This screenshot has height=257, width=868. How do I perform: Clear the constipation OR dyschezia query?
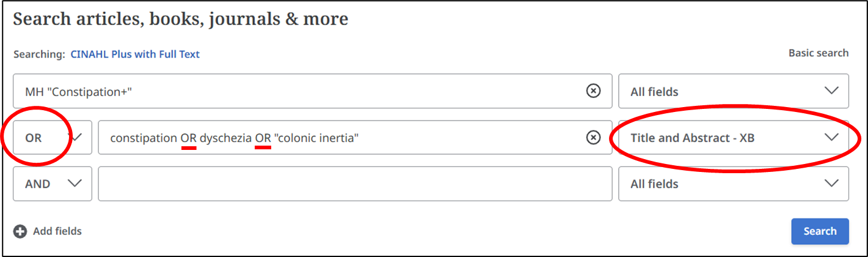[x=593, y=138]
